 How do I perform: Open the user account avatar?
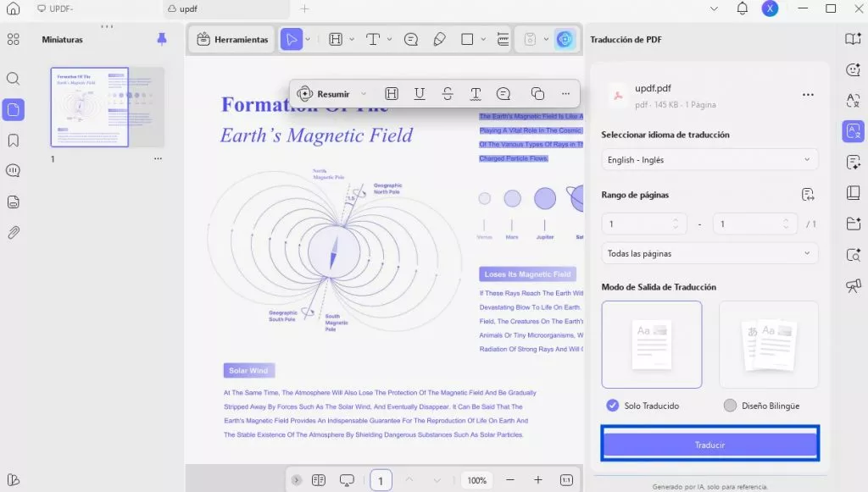click(x=770, y=8)
